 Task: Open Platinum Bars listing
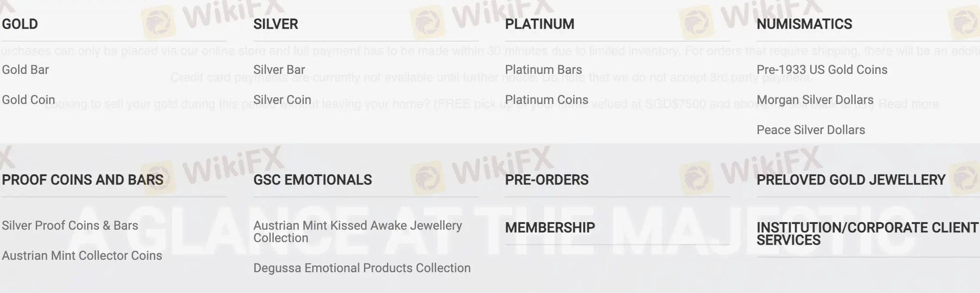[x=543, y=69]
